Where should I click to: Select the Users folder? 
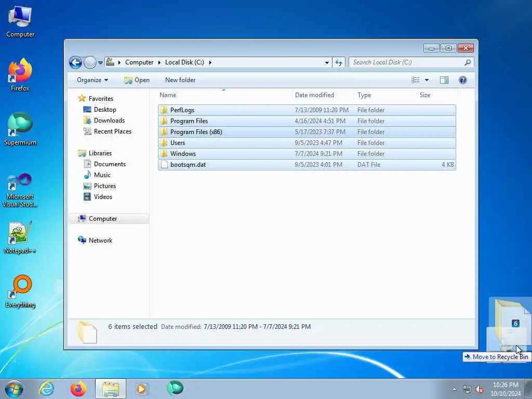(307, 142)
